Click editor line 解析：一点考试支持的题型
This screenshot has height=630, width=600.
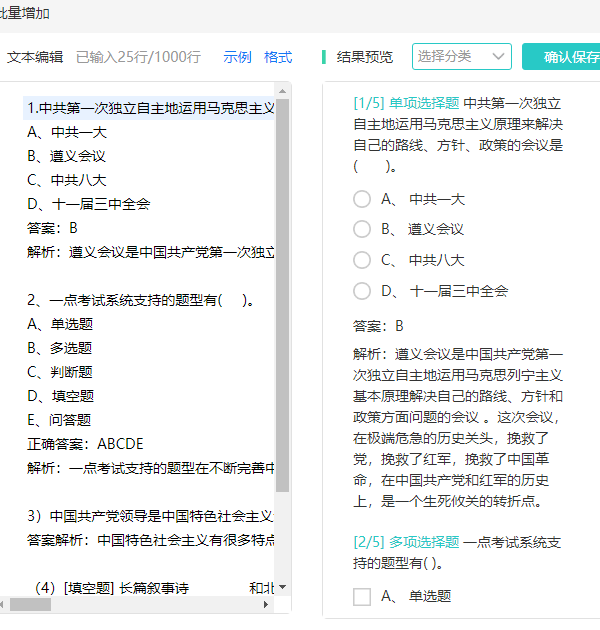149,468
